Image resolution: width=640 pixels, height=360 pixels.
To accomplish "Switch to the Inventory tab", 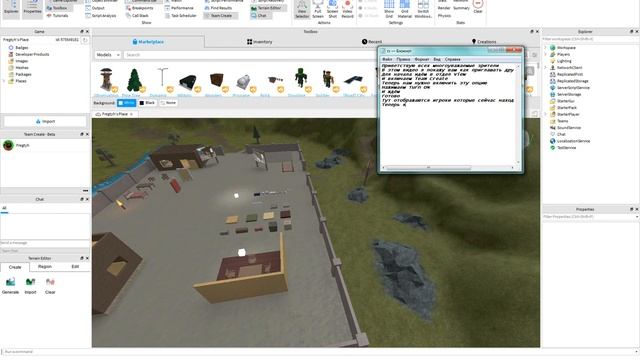I will (x=260, y=42).
